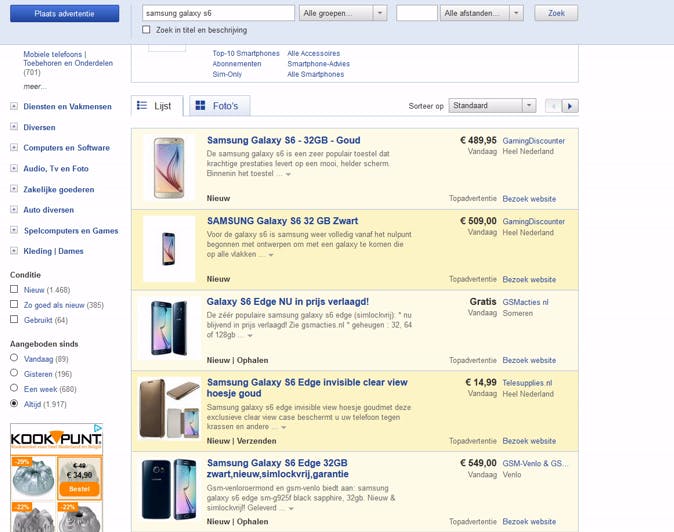Check Zo goed als nieuw filter
This screenshot has width=674, height=532.
tap(14, 304)
